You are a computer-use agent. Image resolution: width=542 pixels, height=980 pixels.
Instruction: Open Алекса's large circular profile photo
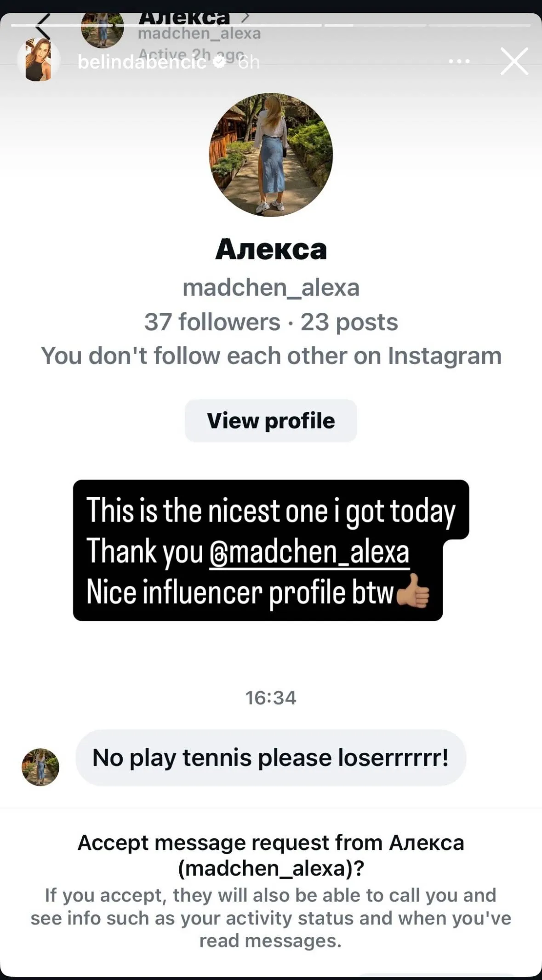[x=271, y=155]
